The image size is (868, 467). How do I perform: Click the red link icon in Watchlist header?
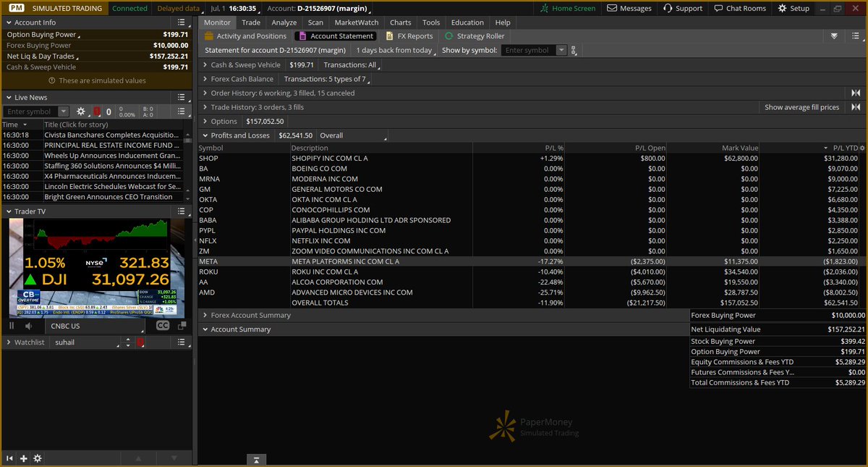point(140,342)
